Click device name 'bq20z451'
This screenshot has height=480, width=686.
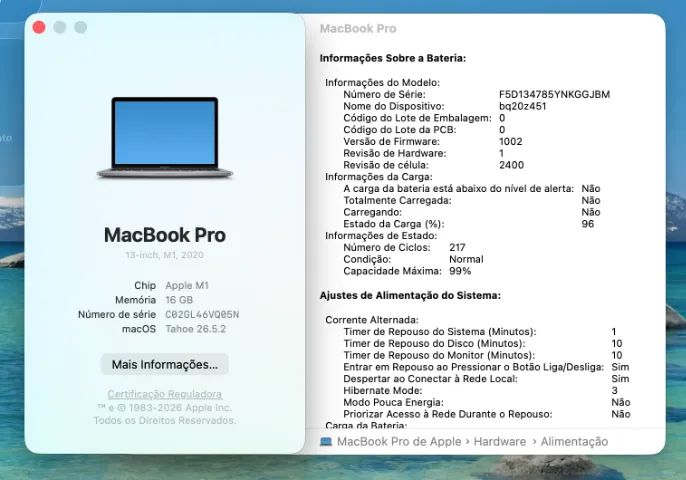tap(522, 106)
